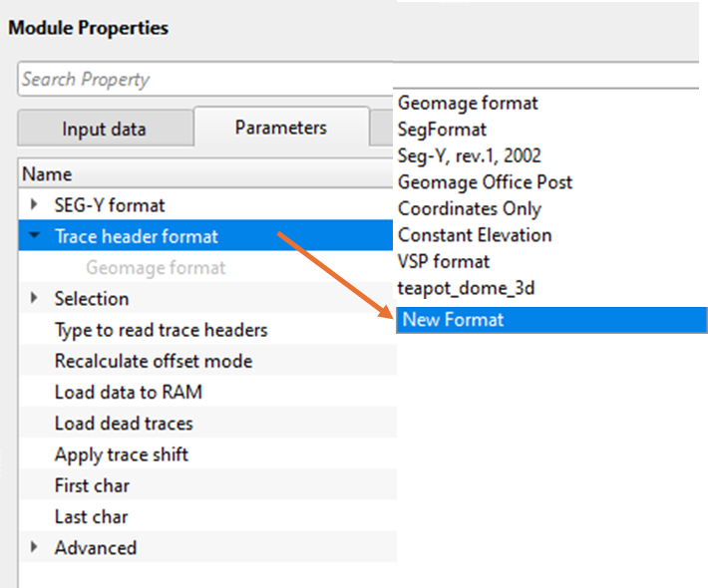Viewport: 708px width, 588px height.
Task: Select the Apply trace shift row
Action: point(122,454)
